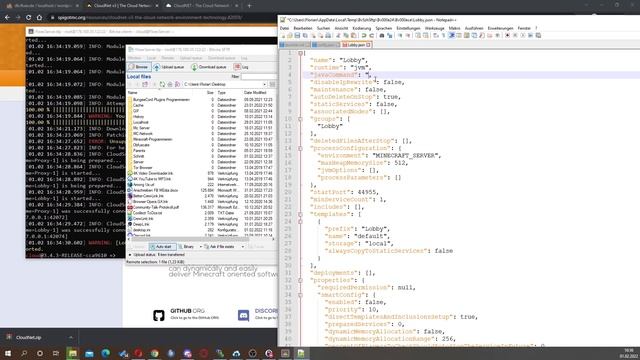Open the CloudNet.zip download item chevron
Screen dimensions: 640x360
click(71, 338)
